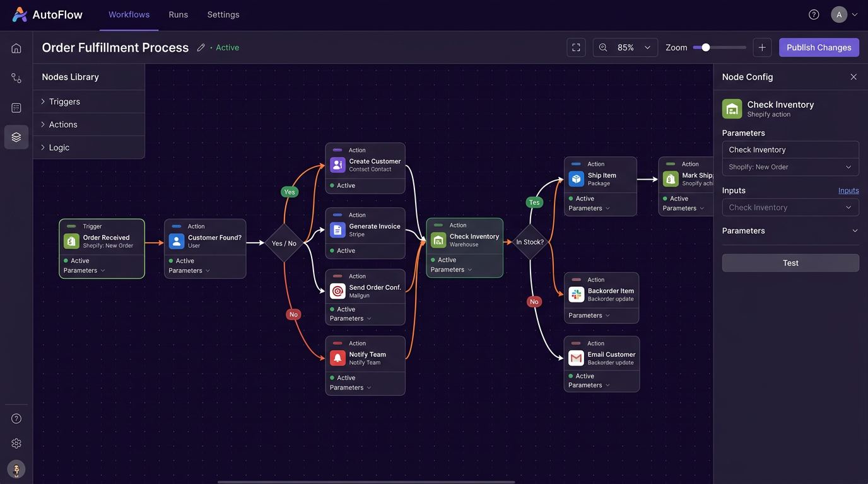Expand the Logic section in Nodes Library
The height and width of the screenshot is (484, 868).
tap(59, 147)
